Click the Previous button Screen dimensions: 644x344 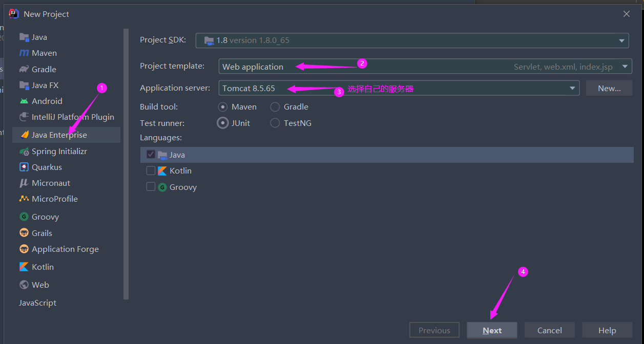pos(434,330)
